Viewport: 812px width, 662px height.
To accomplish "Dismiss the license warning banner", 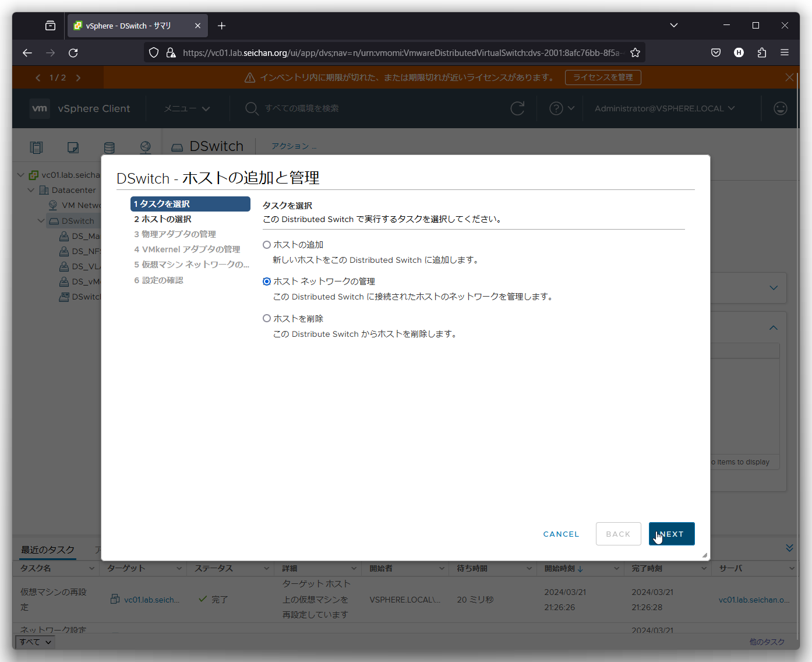I will [x=789, y=78].
